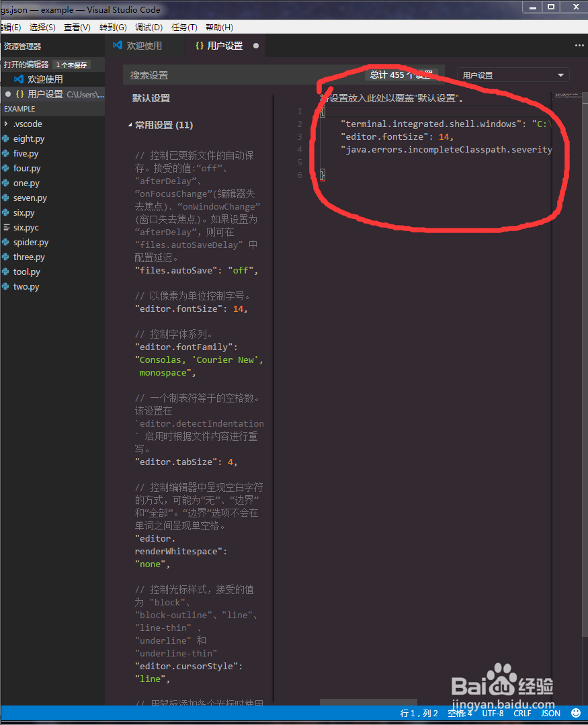588x725 pixels.
Task: Click the horizontal scrollbar in user settings editor
Action: pos(368,702)
